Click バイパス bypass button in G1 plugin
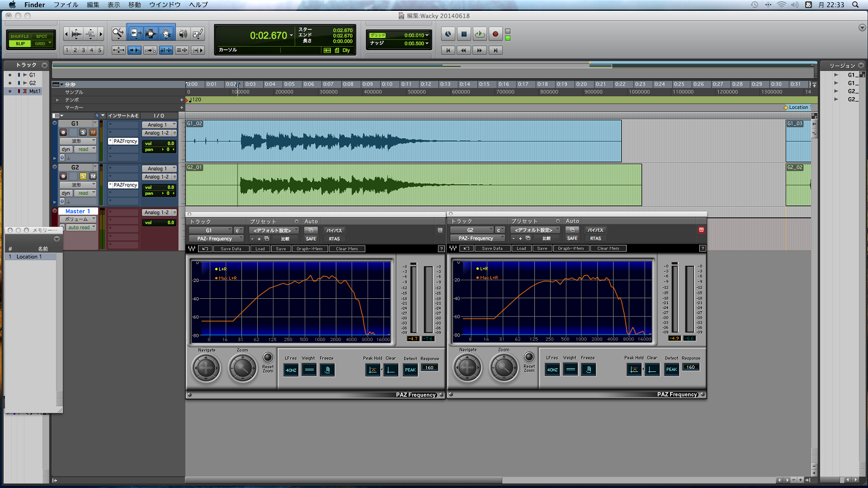 [x=334, y=230]
